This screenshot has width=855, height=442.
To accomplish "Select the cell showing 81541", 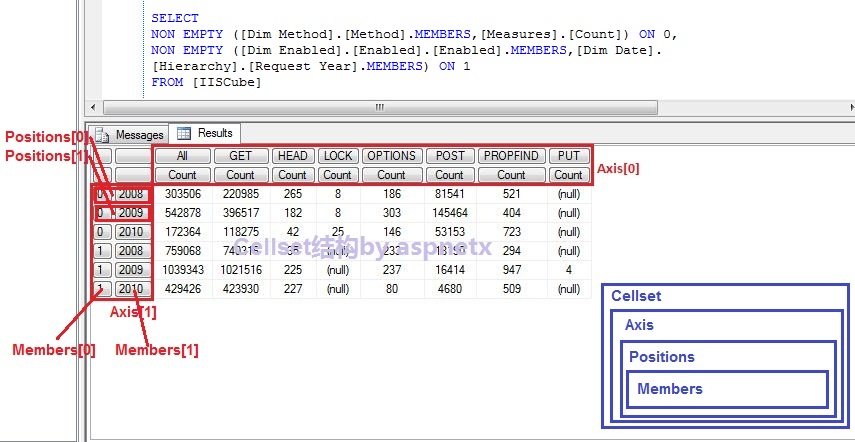I will (x=449, y=194).
